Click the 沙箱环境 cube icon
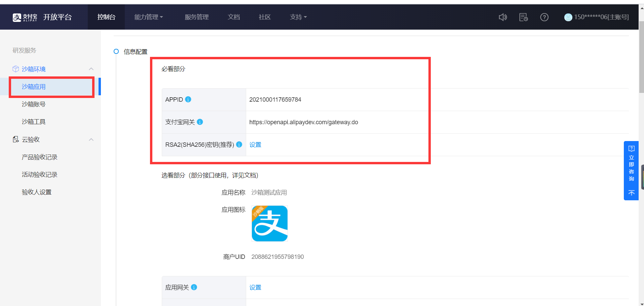The width and height of the screenshot is (644, 306). coord(15,69)
